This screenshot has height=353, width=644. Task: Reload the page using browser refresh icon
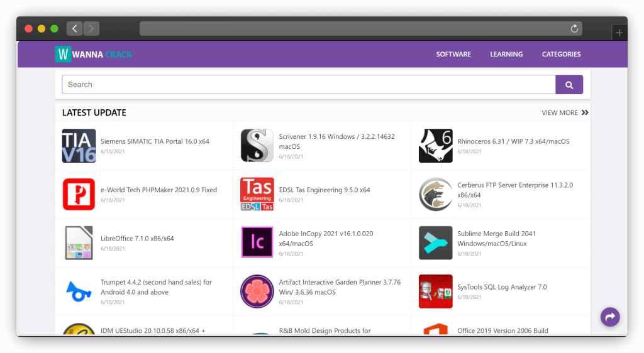click(574, 28)
